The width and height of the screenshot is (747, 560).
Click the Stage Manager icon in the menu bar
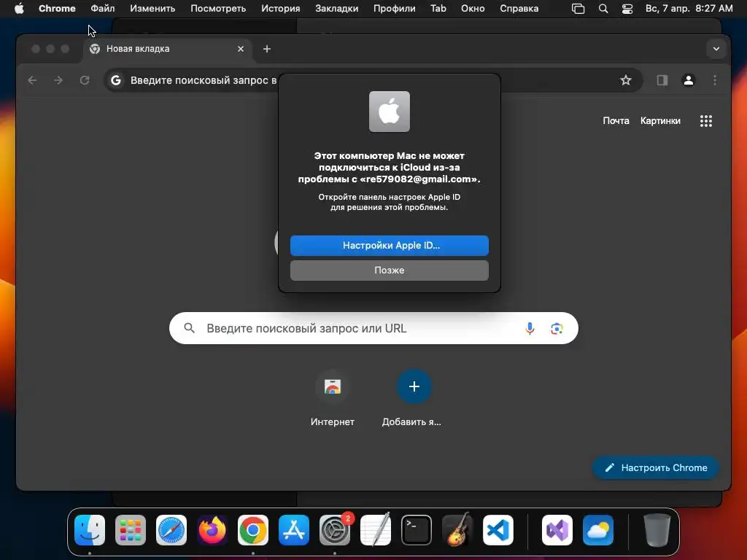(578, 9)
